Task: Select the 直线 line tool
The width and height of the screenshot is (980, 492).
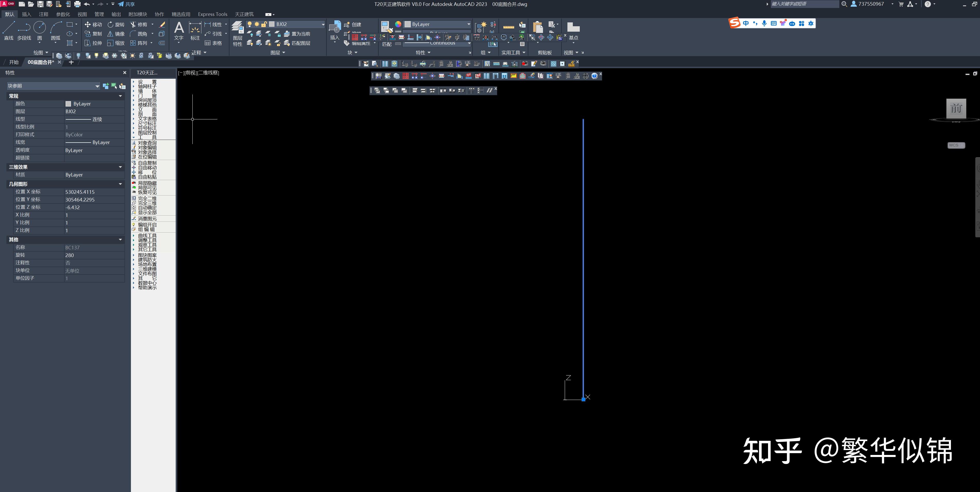Action: point(9,30)
